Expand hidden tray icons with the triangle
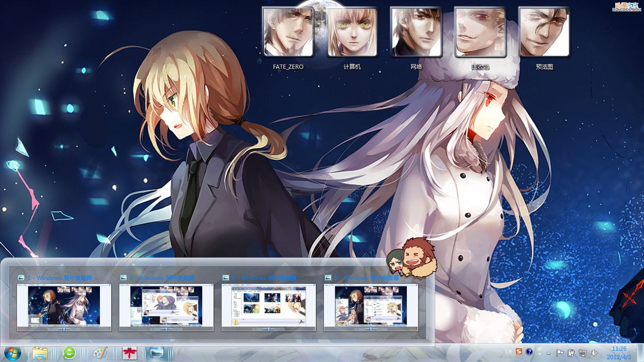 [548, 354]
